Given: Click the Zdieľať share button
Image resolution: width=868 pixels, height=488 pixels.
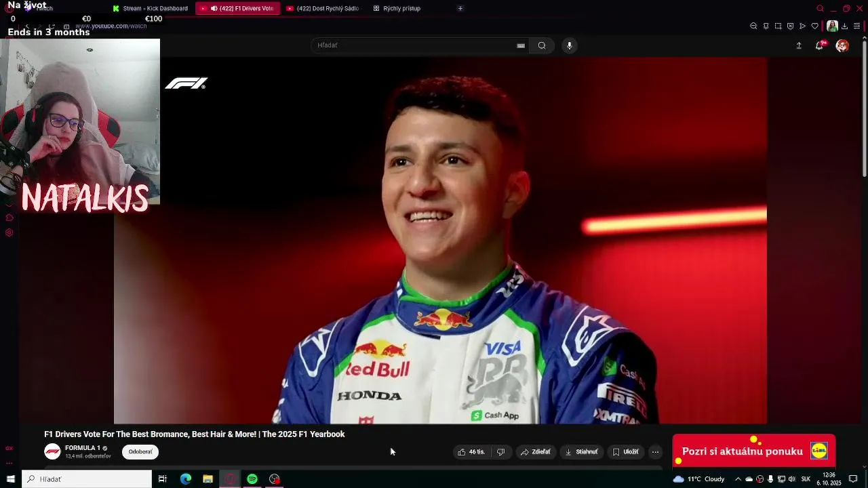Looking at the screenshot, I should pyautogui.click(x=535, y=452).
